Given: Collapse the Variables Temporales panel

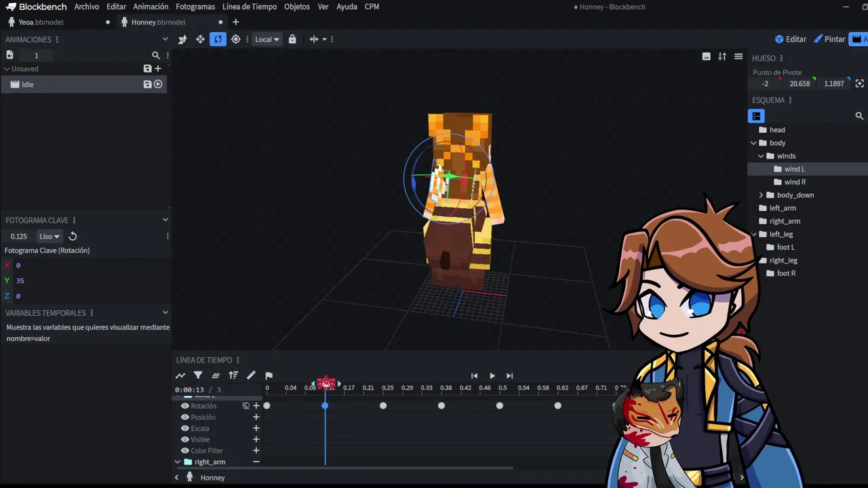Looking at the screenshot, I should 165,312.
